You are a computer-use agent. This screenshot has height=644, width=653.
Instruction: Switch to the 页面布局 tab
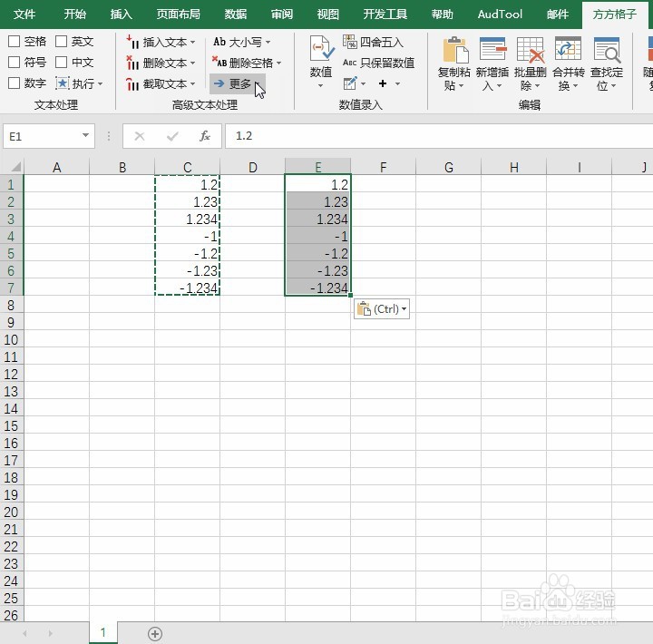(179, 15)
